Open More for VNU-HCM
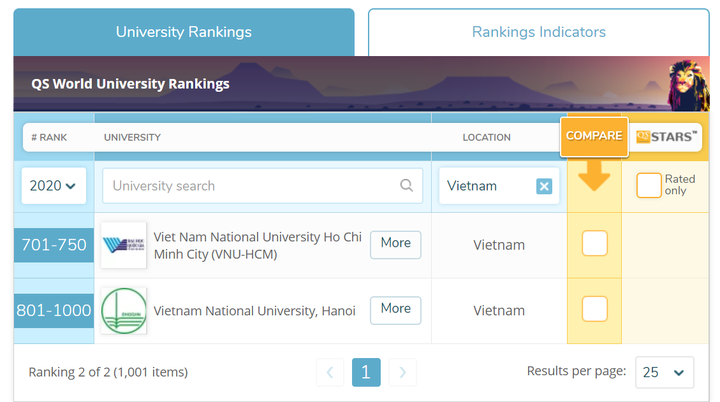 tap(395, 244)
